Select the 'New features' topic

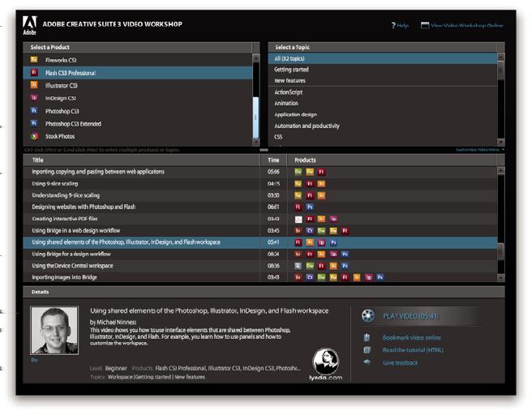click(383, 81)
